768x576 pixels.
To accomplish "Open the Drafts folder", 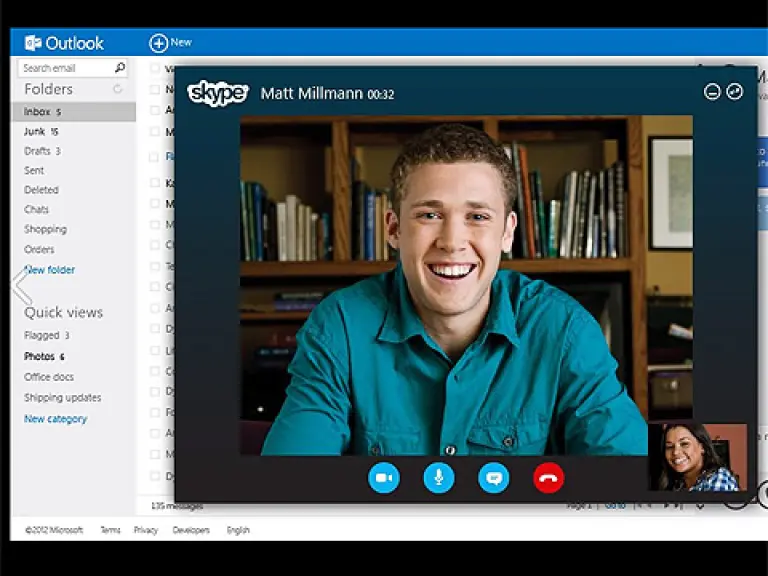I will [37, 151].
